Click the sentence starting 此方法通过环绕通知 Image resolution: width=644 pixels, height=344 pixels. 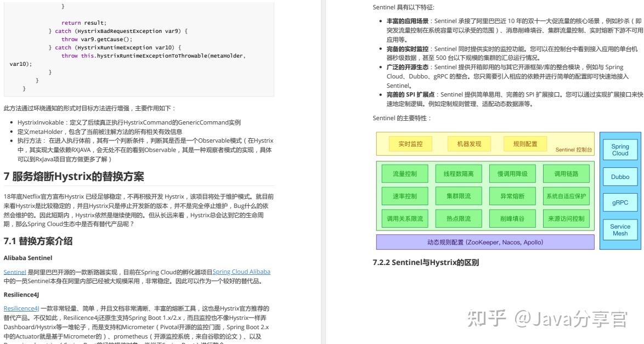pos(89,108)
